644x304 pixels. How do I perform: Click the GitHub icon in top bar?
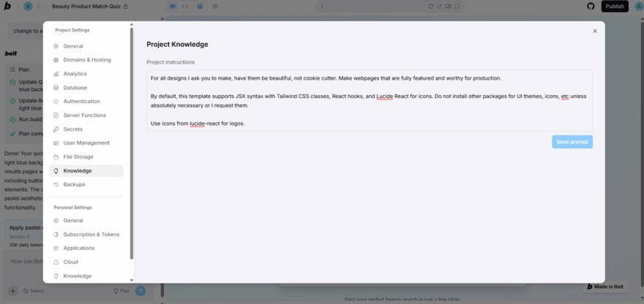[x=591, y=7]
